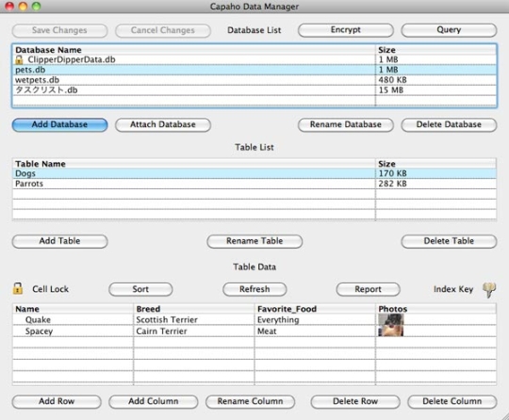Screen dimensions: 509x420
Task: Select the Parrots table row
Action: tap(254, 184)
